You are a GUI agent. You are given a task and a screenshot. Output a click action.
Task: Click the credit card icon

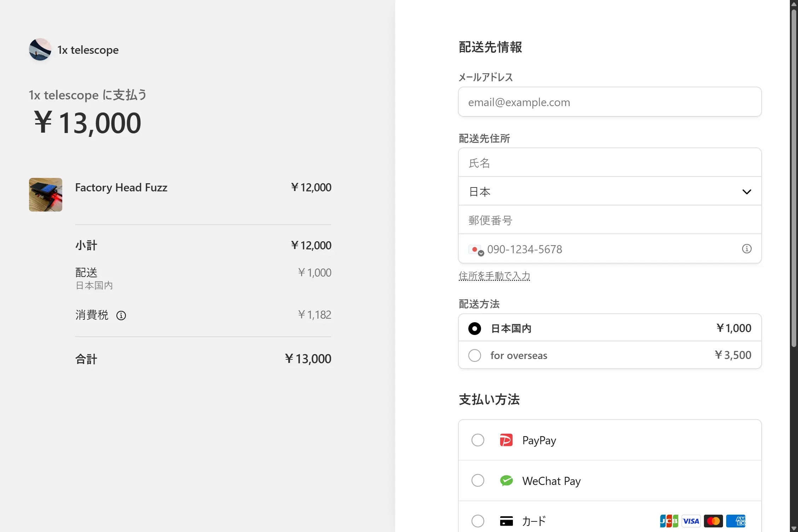[x=506, y=521]
